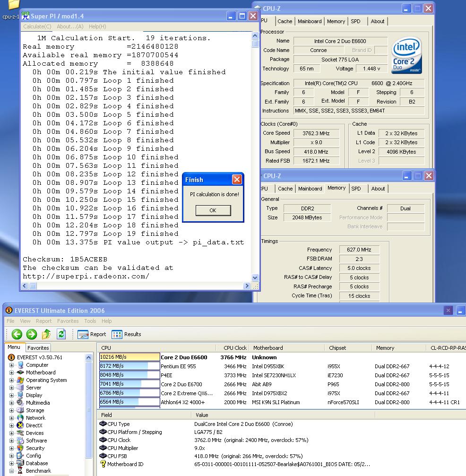Select the Multimedia icon in EVEREST tree

point(20,403)
